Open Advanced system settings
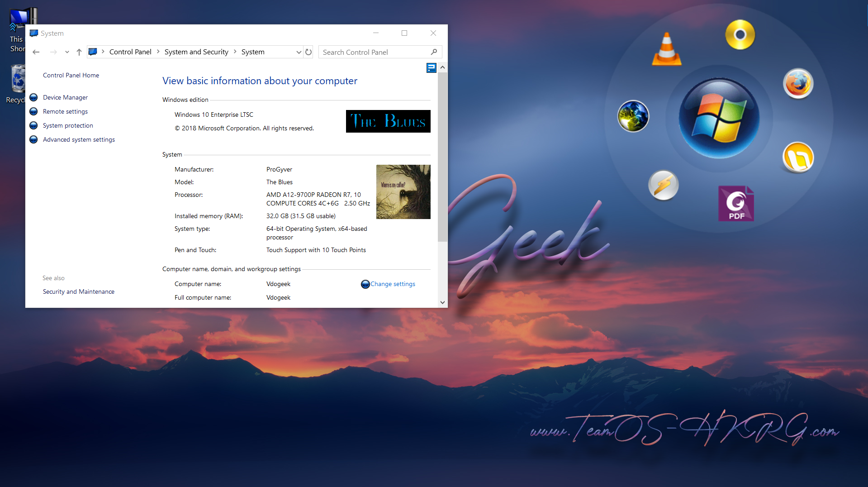The height and width of the screenshot is (487, 868). [79, 139]
